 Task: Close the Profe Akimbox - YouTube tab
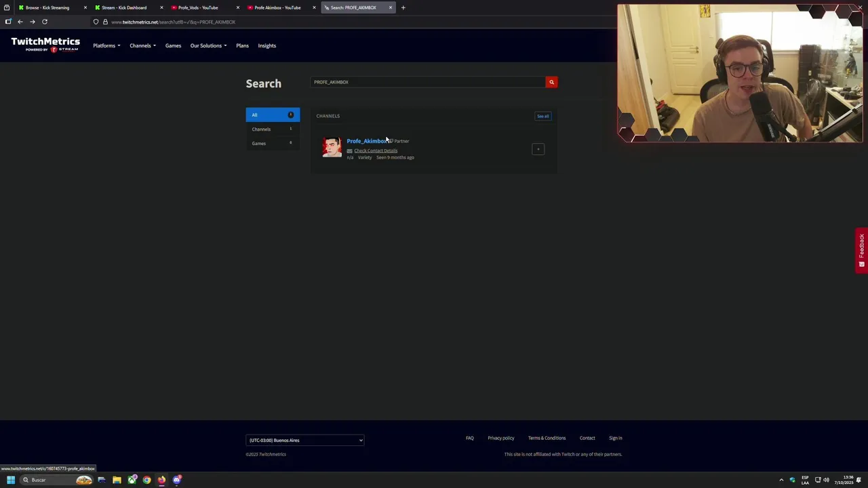point(314,7)
